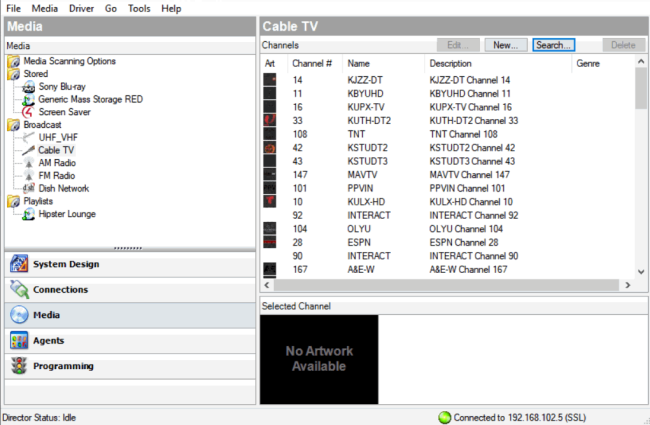Image resolution: width=650 pixels, height=425 pixels.
Task: Select the Dish Network tree item
Action: click(x=64, y=189)
